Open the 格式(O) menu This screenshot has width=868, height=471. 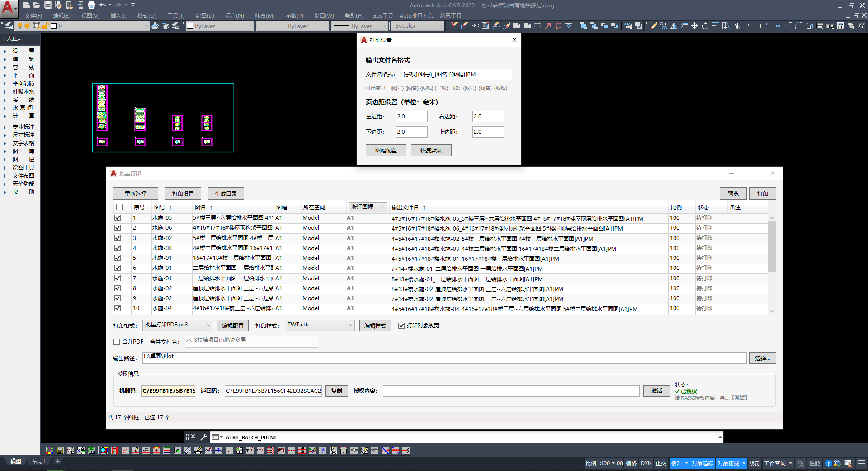(146, 15)
